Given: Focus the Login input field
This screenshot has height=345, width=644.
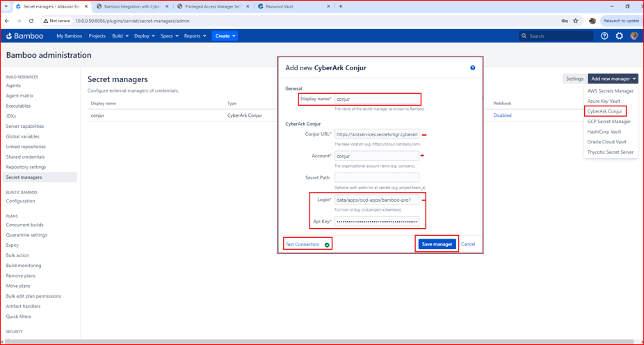Looking at the screenshot, I should 377,200.
